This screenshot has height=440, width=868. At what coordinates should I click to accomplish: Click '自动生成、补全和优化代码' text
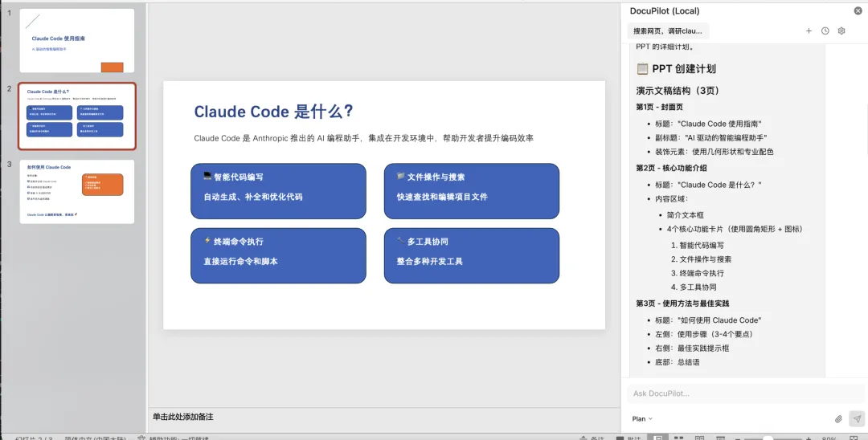[253, 197]
